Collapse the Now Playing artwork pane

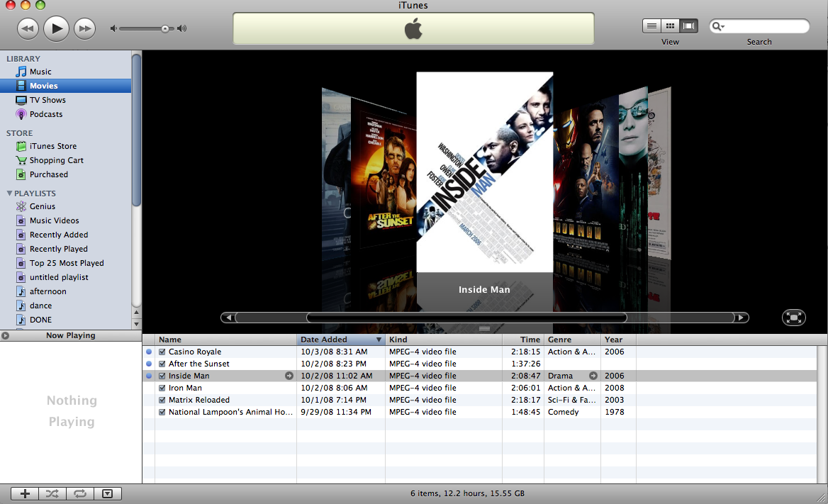[x=5, y=335]
